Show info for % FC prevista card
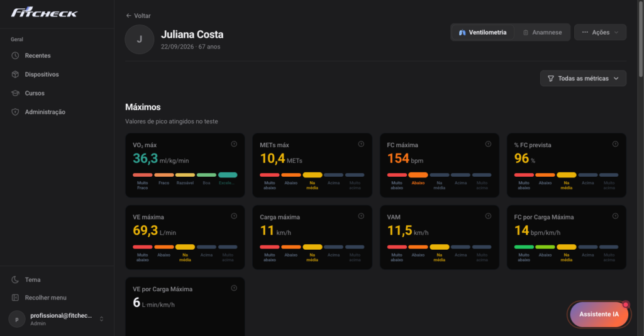Image resolution: width=644 pixels, height=336 pixels. [x=615, y=143]
